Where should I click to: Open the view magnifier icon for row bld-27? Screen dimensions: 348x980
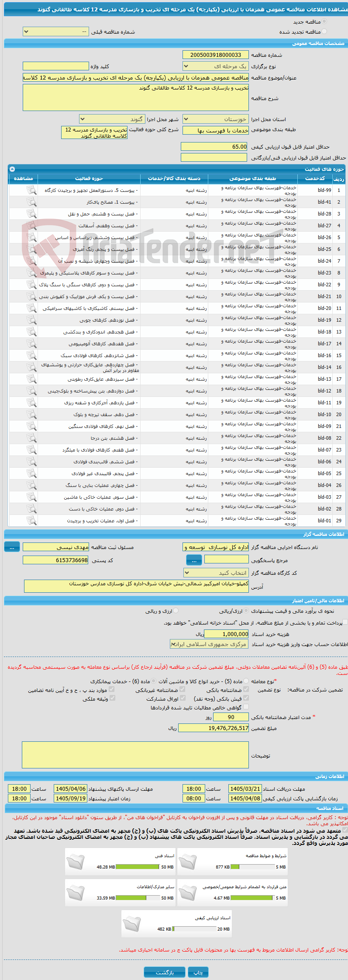coord(31,226)
